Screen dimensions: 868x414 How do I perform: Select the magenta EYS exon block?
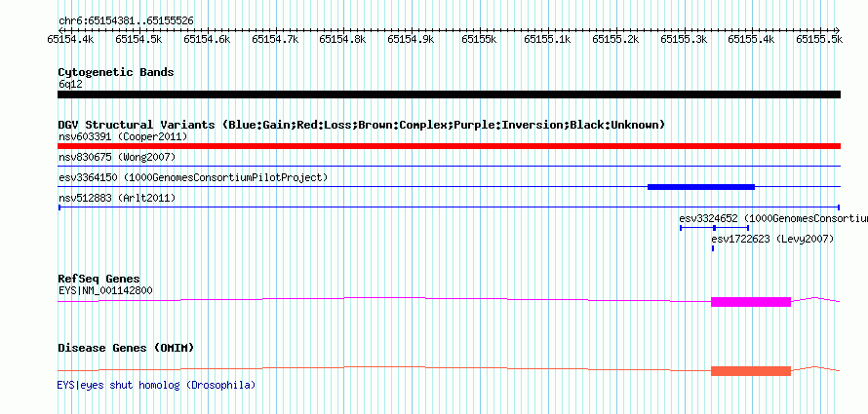tap(751, 302)
